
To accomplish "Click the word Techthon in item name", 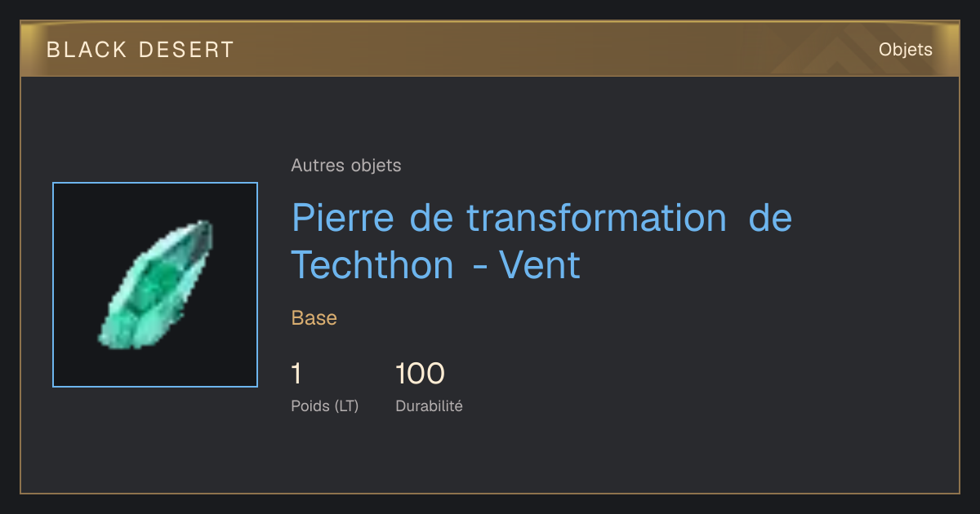I will [372, 265].
